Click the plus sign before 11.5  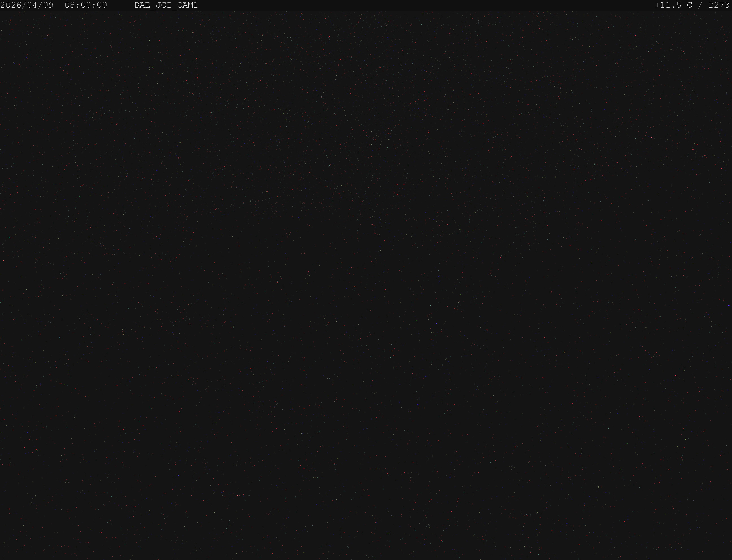[657, 5]
